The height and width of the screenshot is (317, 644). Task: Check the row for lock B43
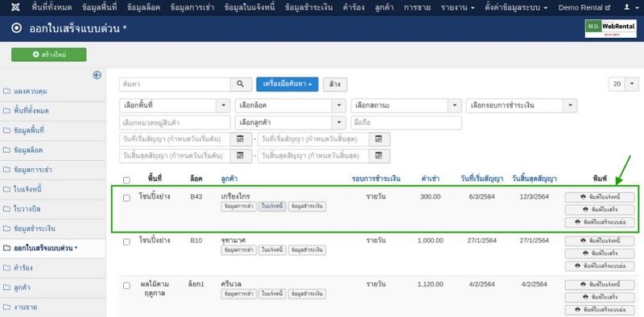click(126, 198)
